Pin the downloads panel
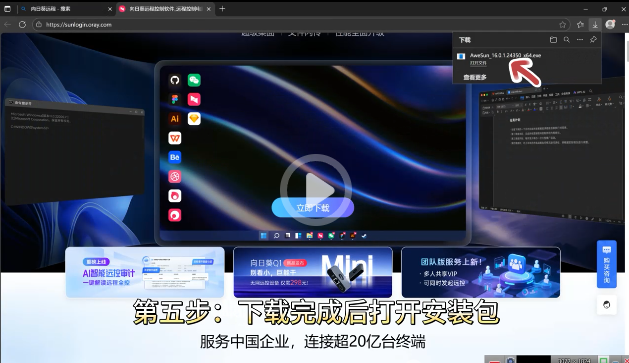629x363 pixels. tap(593, 40)
